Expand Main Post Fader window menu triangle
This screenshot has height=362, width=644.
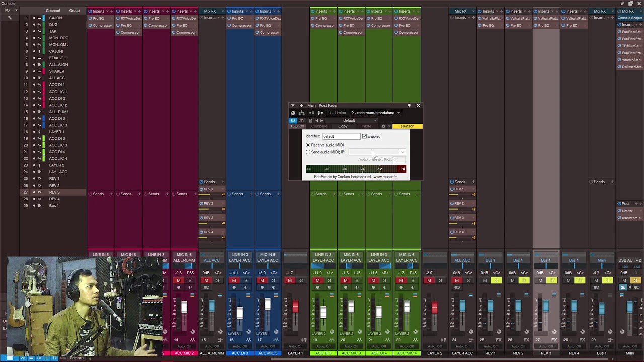293,106
